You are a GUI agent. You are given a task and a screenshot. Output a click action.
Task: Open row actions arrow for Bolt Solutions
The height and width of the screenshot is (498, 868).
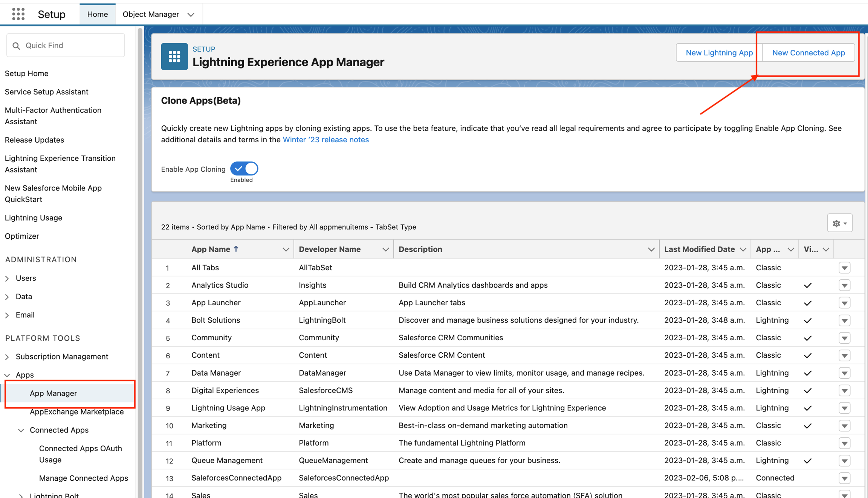click(844, 320)
